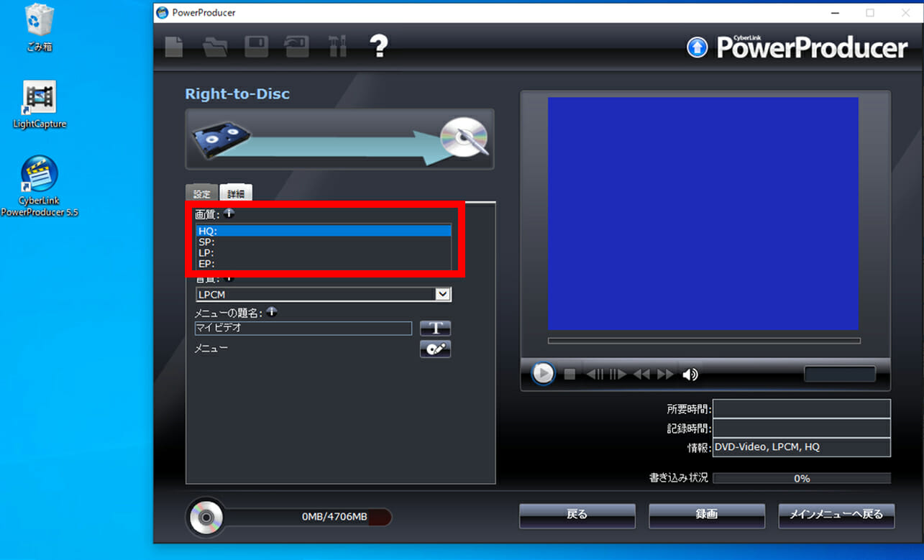The width and height of the screenshot is (924, 560).
Task: Click the info icon next to メニューの題名
Action: 271,312
